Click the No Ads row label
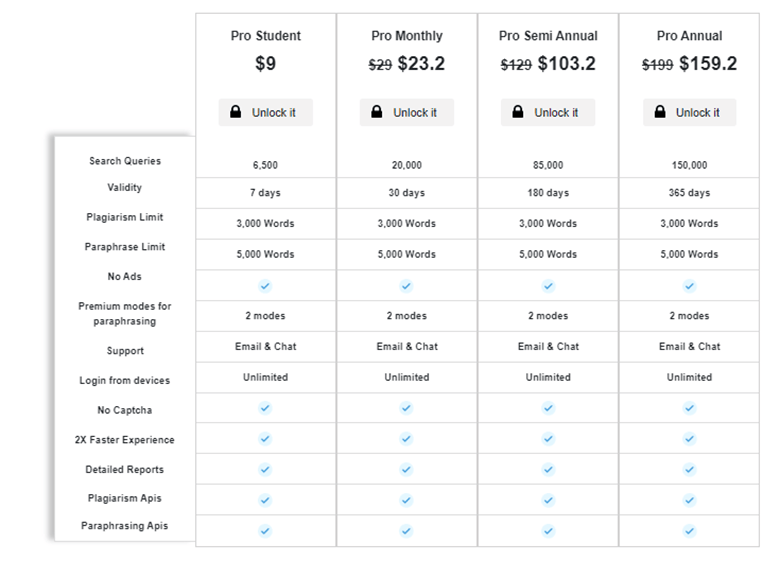 click(125, 277)
